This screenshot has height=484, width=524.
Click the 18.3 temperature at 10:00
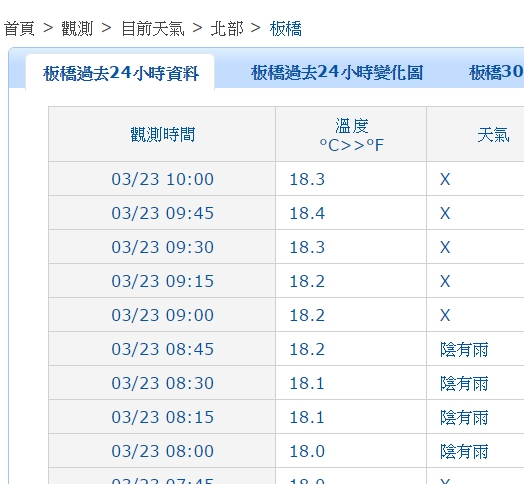point(307,179)
